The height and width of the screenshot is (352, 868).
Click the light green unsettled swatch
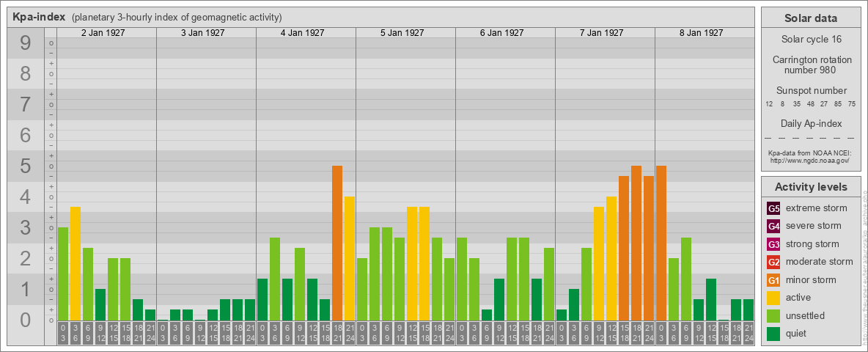[773, 315]
